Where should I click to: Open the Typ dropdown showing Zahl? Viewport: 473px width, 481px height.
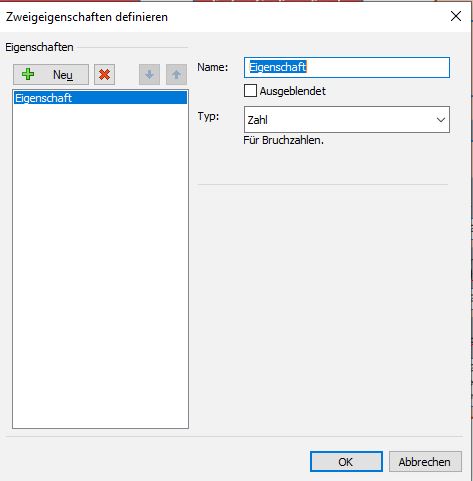click(347, 120)
